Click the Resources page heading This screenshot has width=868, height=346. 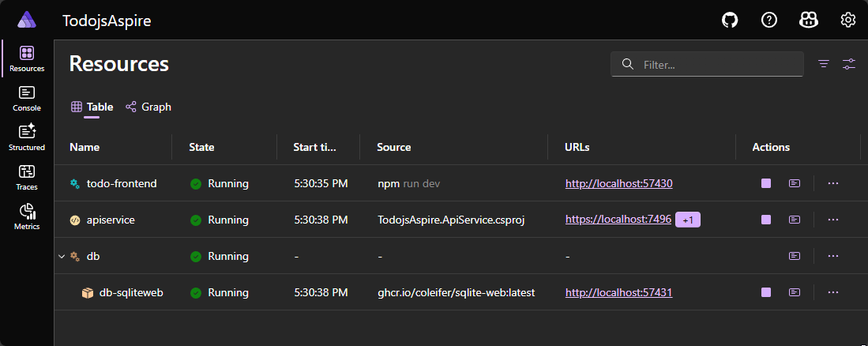click(119, 64)
